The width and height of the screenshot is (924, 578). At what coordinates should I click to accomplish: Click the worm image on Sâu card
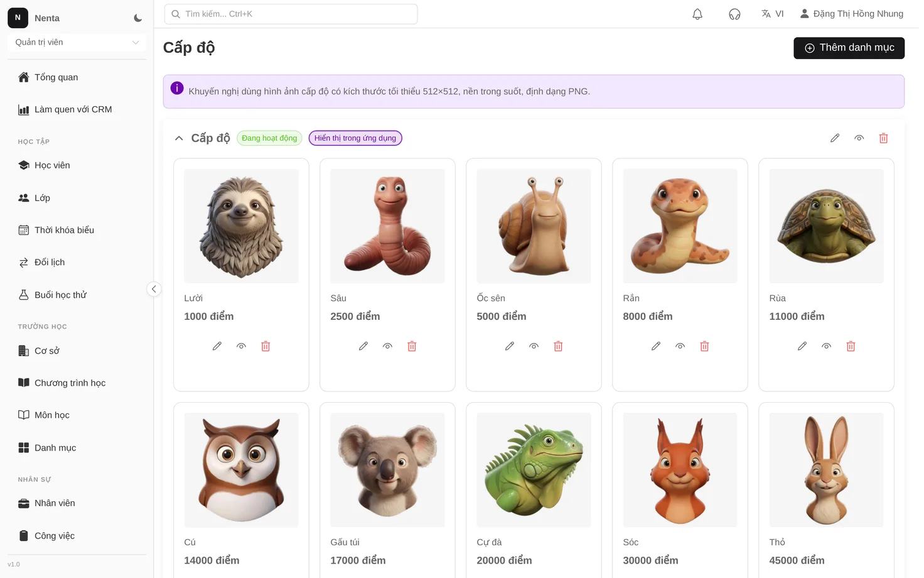[x=387, y=226]
